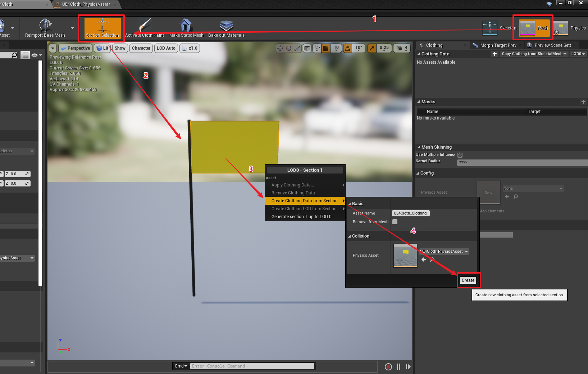This screenshot has width=588, height=374.
Task: Open the Lit view mode button
Action: tap(103, 48)
